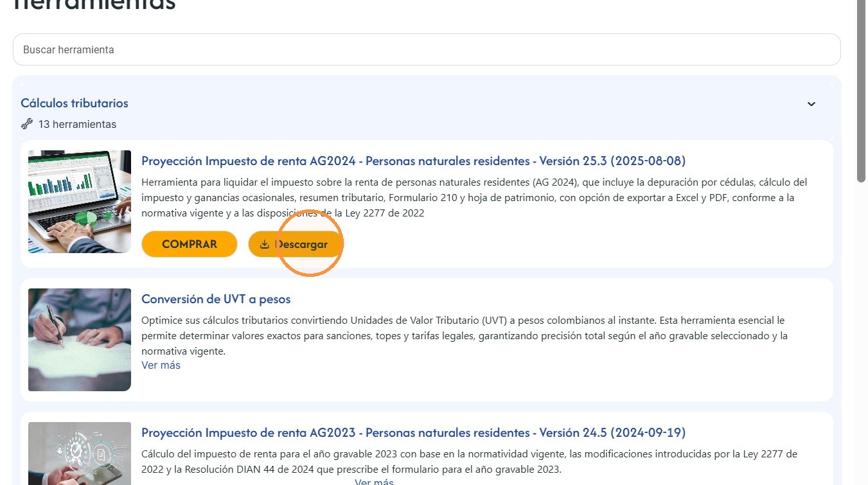Click the AG2023 tool description paragraph
The width and height of the screenshot is (868, 485).
pyautogui.click(x=469, y=462)
